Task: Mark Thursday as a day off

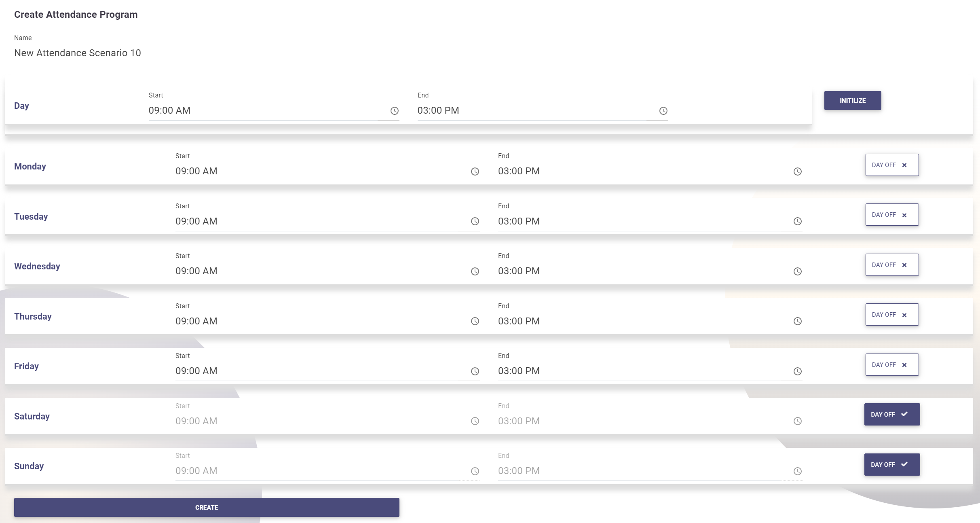Action: 891,314
